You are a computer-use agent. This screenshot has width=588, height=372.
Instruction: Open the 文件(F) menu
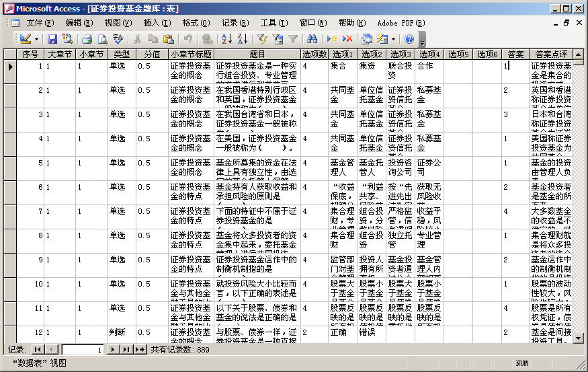click(x=40, y=23)
